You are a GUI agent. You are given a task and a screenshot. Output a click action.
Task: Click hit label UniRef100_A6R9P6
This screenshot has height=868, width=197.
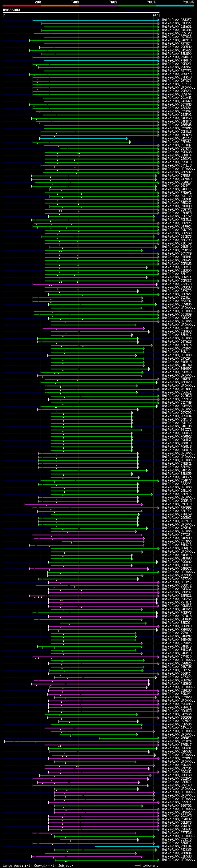[177, 223]
